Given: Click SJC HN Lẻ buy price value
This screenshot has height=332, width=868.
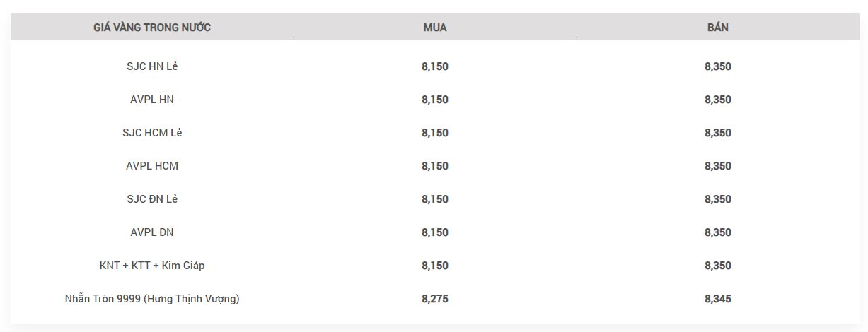Looking at the screenshot, I should point(435,66).
